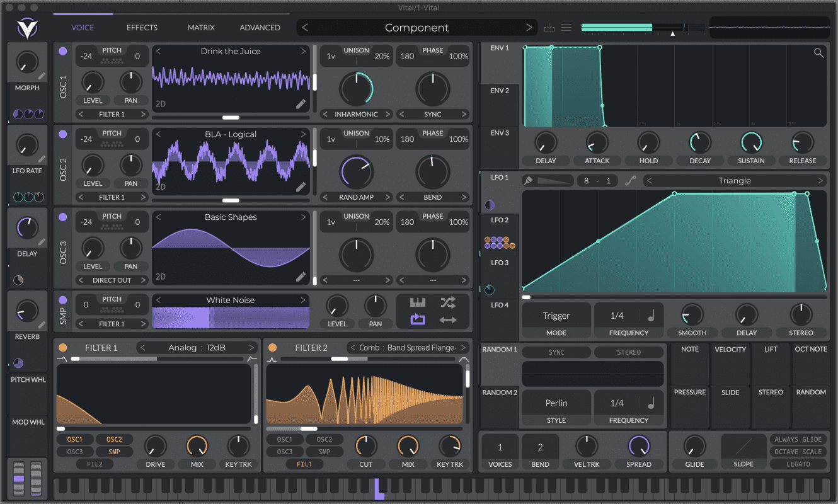Screen dimensions: 838x504
Task: Switch to the Matrix tab
Action: pos(201,28)
